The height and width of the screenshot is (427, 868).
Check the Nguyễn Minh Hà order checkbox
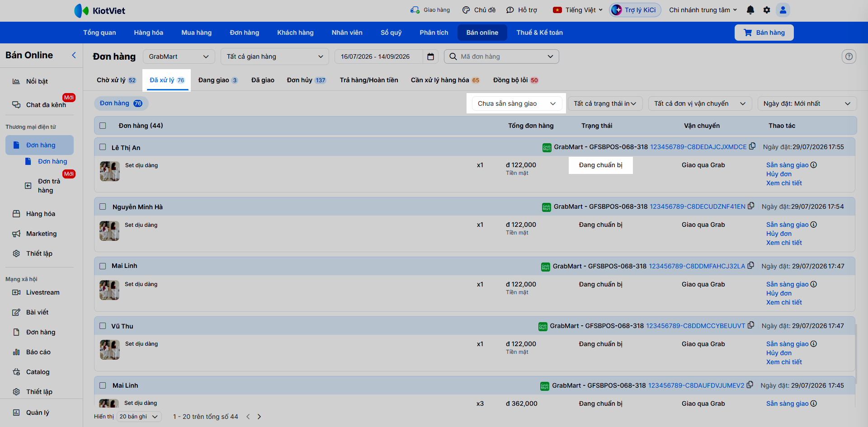103,206
